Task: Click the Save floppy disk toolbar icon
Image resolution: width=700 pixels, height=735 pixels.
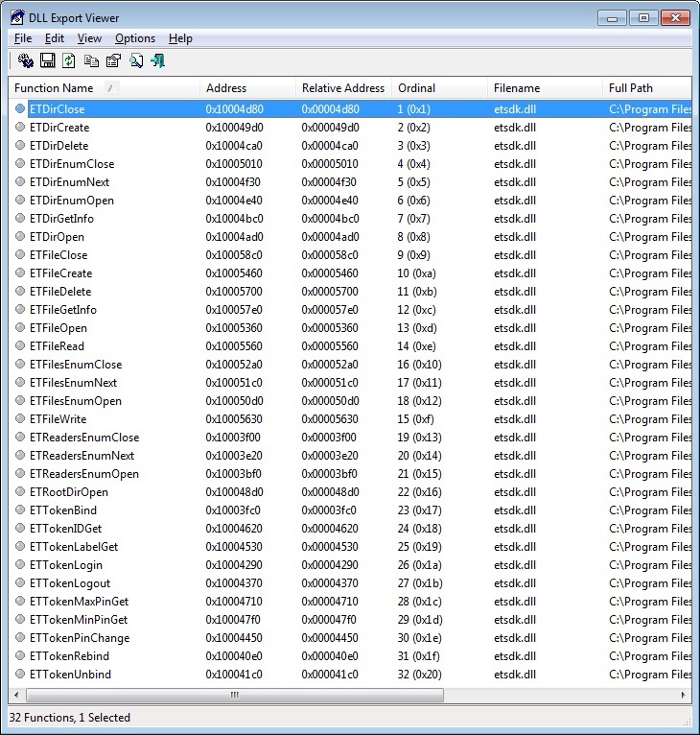Action: 47,61
